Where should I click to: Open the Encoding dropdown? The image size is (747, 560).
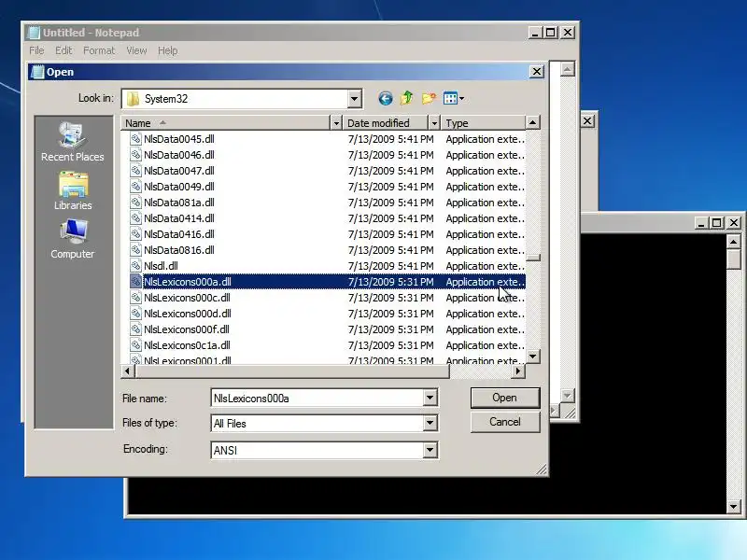tap(430, 450)
